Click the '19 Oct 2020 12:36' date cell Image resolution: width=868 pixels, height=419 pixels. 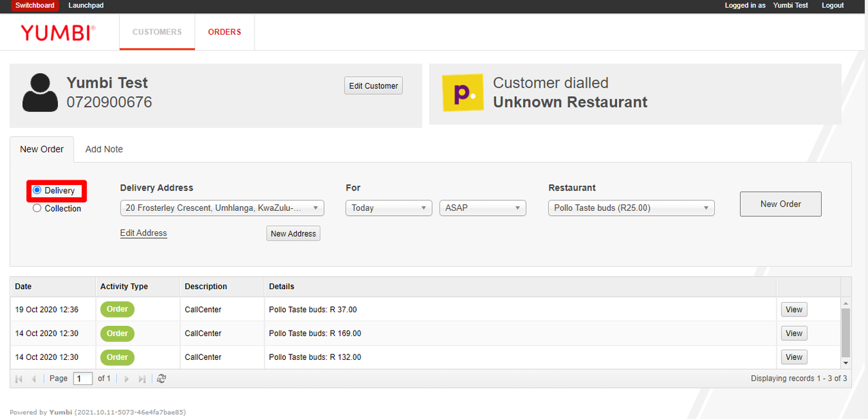pyautogui.click(x=53, y=309)
